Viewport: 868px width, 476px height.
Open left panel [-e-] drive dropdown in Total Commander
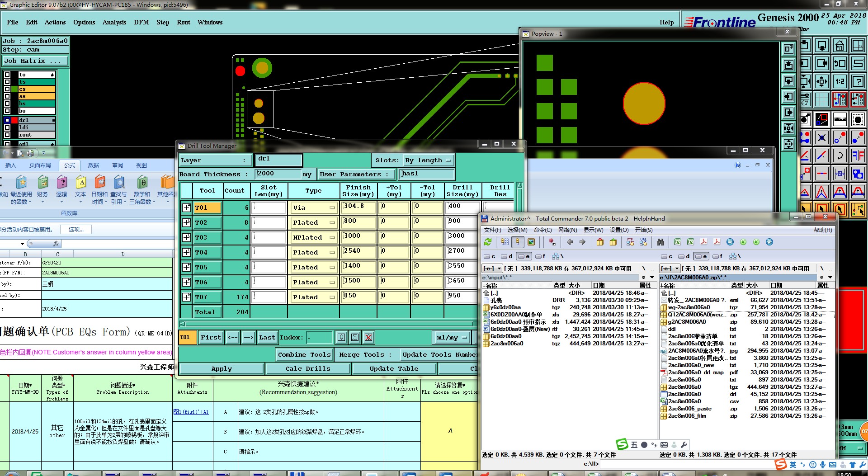[x=492, y=269]
